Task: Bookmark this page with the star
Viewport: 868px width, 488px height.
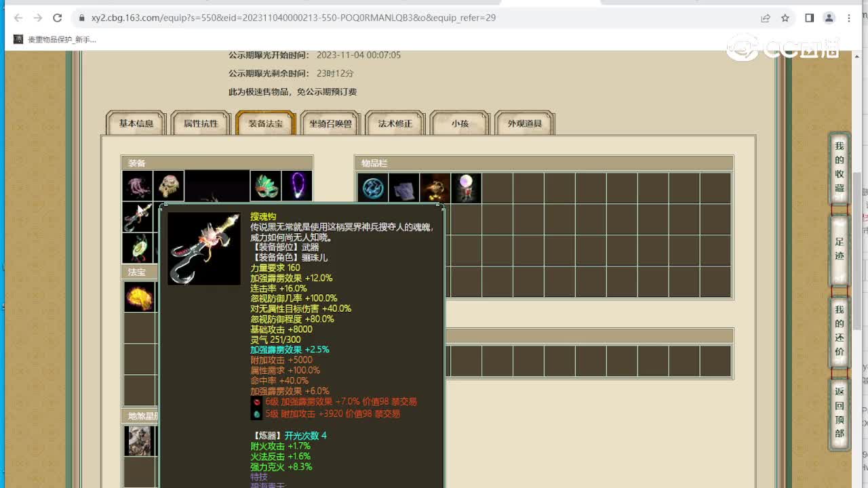Action: (785, 18)
